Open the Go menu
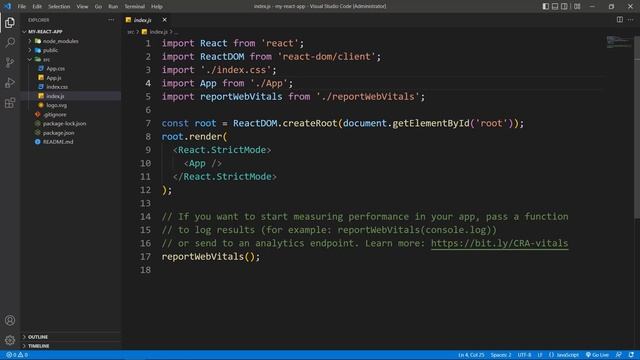 (98, 6)
